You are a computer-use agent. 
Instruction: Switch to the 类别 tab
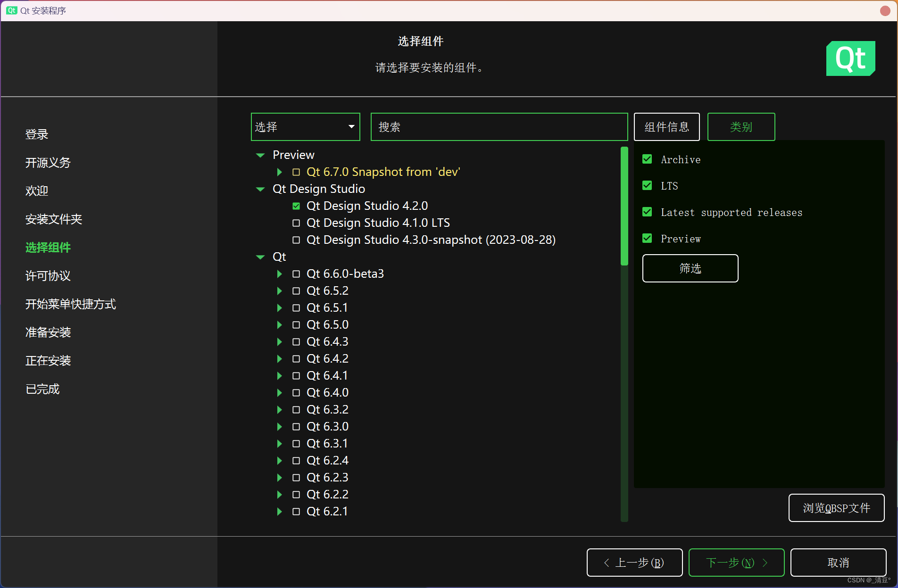coord(741,127)
